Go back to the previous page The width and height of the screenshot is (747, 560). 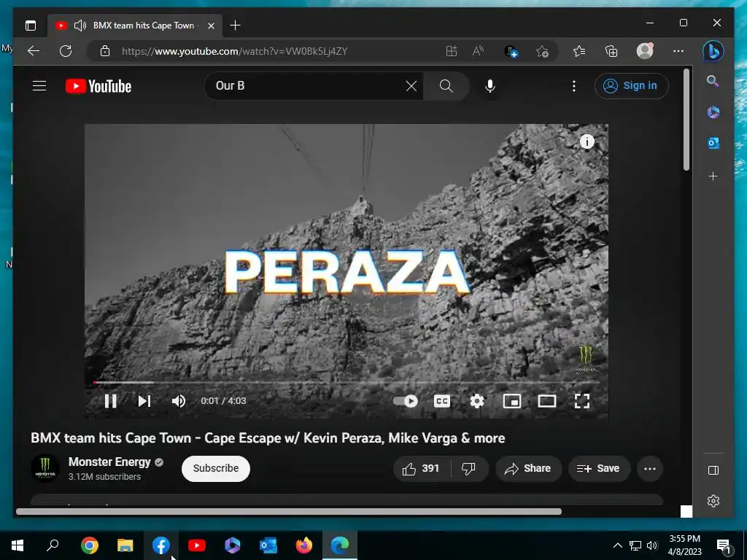(x=33, y=51)
